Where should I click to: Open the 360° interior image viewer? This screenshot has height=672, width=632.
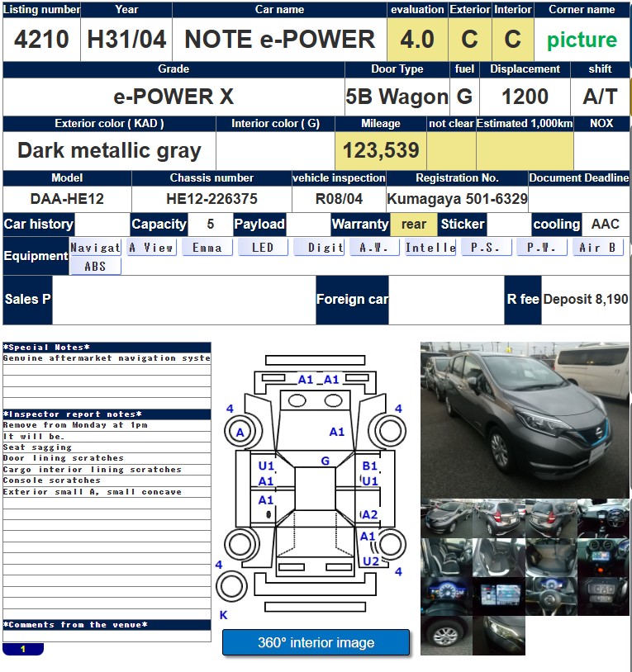316,642
